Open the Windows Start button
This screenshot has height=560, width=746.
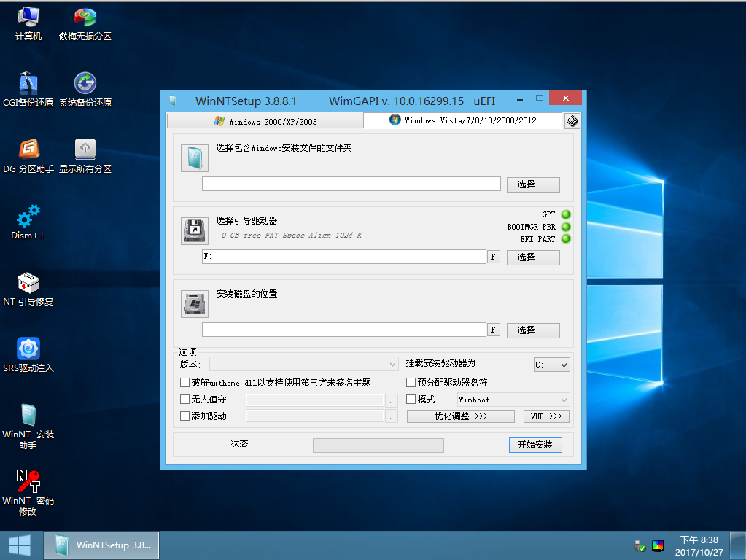tap(20, 545)
